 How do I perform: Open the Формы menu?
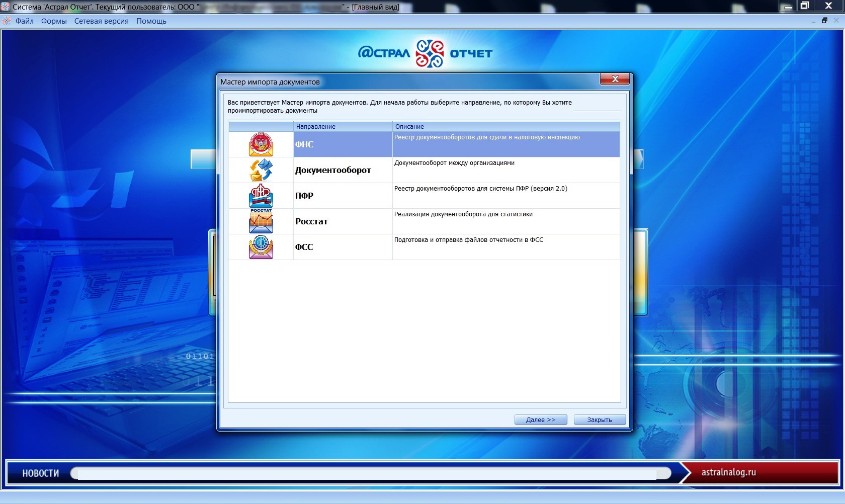[54, 21]
